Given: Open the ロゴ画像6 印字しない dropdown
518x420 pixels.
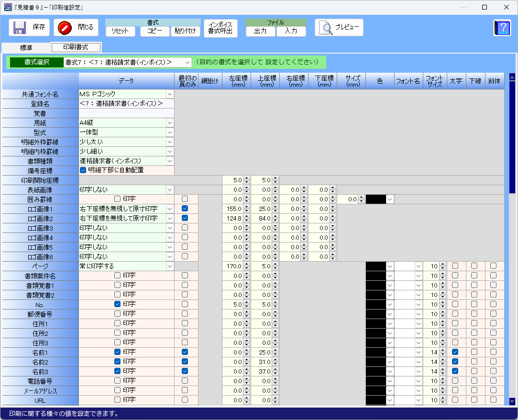Looking at the screenshot, I should (x=170, y=257).
